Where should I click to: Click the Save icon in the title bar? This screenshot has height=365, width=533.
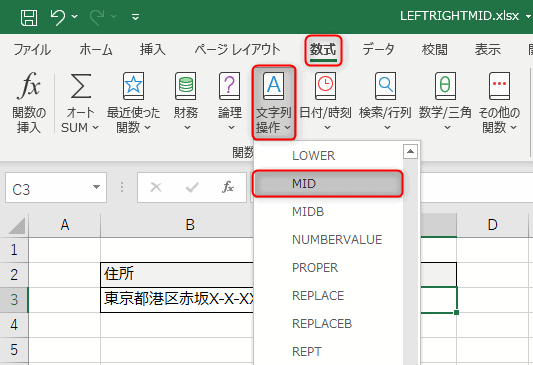(29, 17)
